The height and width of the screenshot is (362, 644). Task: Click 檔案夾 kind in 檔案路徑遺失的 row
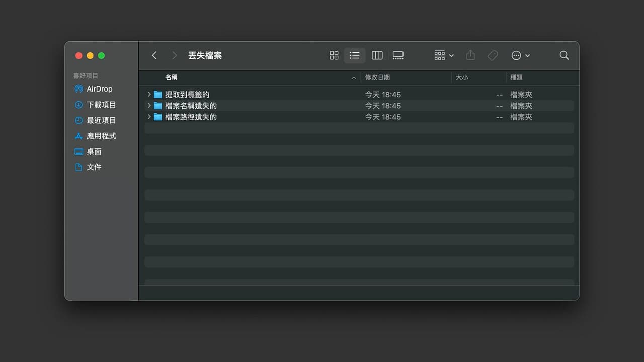click(521, 117)
